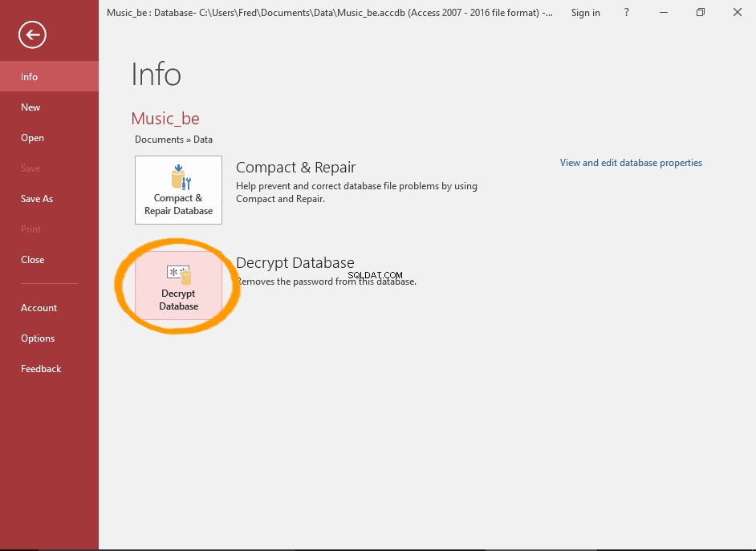Click the back arrow circle icon
This screenshot has height=551, width=756.
pyautogui.click(x=32, y=34)
